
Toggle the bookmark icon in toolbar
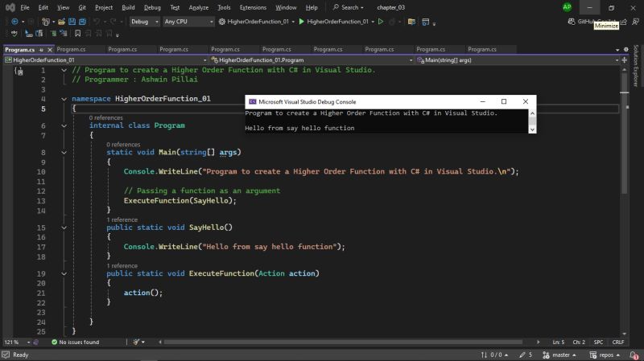(77, 33)
